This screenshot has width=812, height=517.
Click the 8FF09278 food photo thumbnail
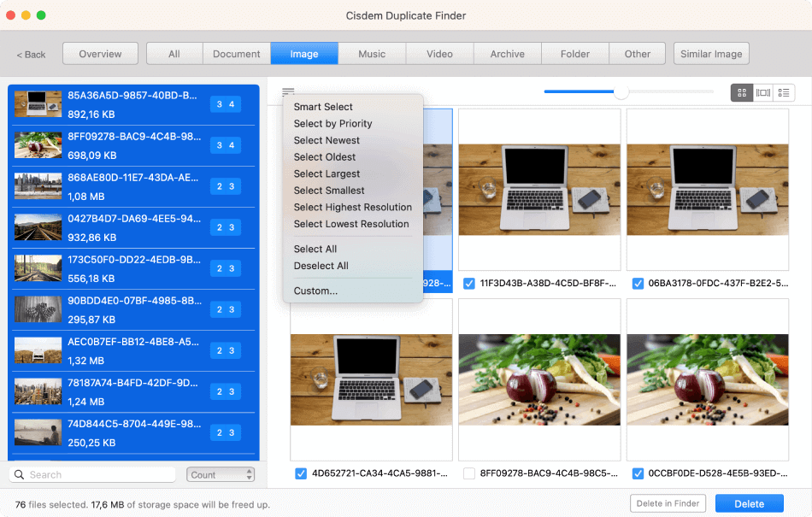pos(538,380)
